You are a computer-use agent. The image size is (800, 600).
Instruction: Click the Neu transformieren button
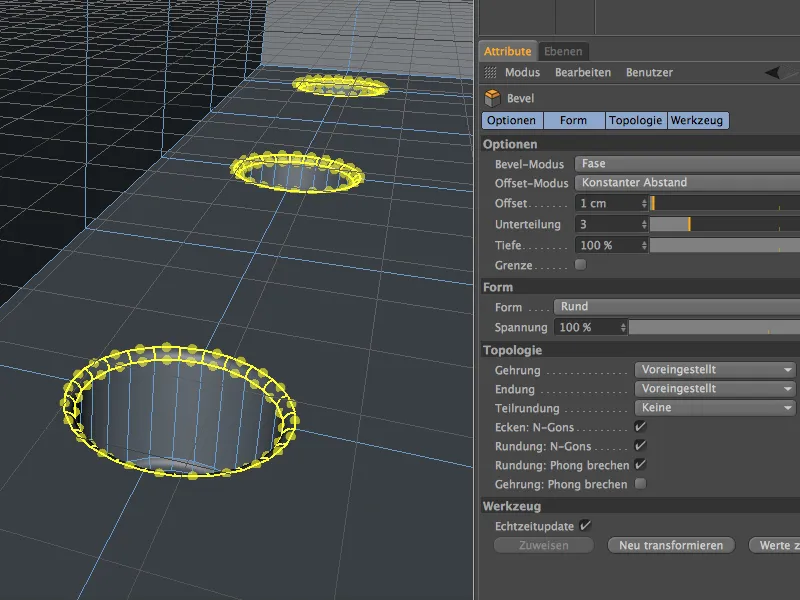pyautogui.click(x=671, y=545)
